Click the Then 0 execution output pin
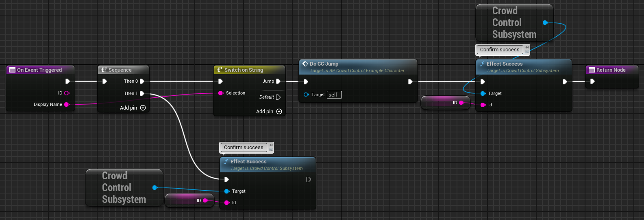Viewport: 644px width, 220px height. pos(142,81)
